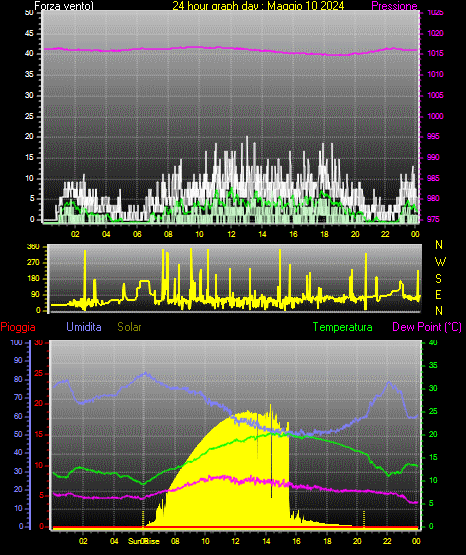Image resolution: width=466 pixels, height=555 pixels.
Task: Click hour '22' under the wind force chart
Action: coord(385,234)
